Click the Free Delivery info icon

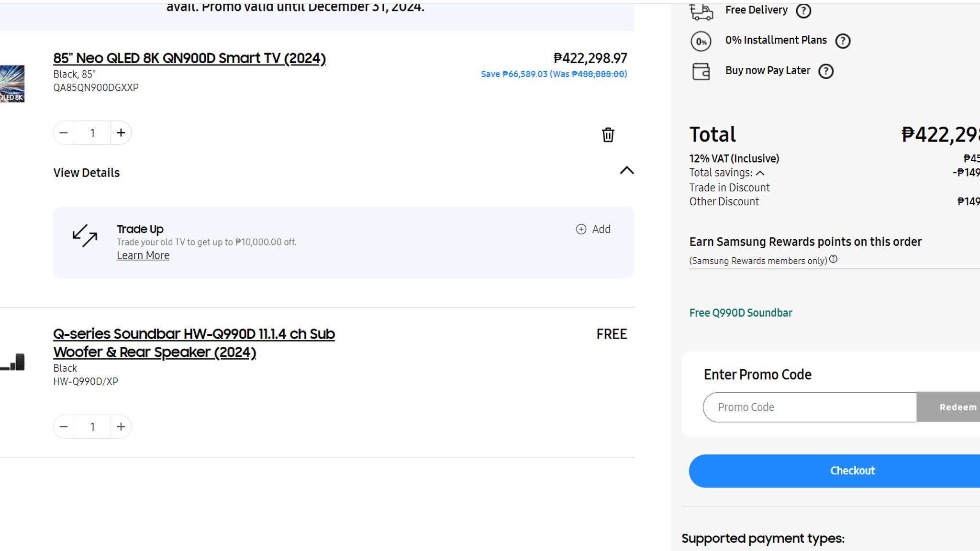point(803,10)
